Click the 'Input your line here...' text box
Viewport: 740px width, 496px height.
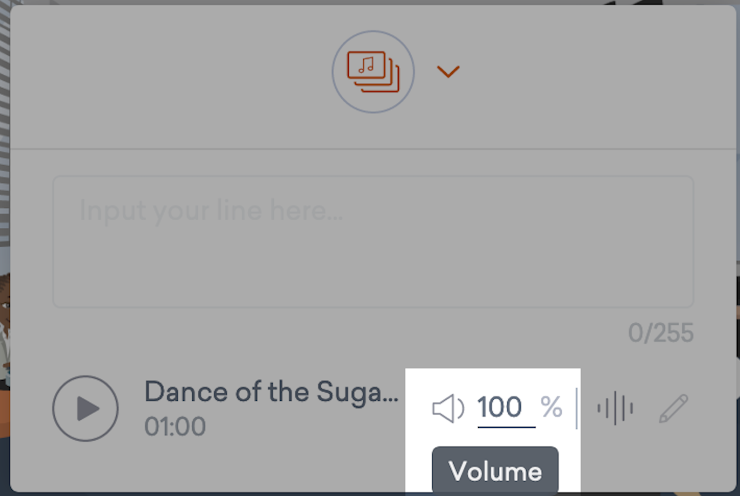coord(373,242)
